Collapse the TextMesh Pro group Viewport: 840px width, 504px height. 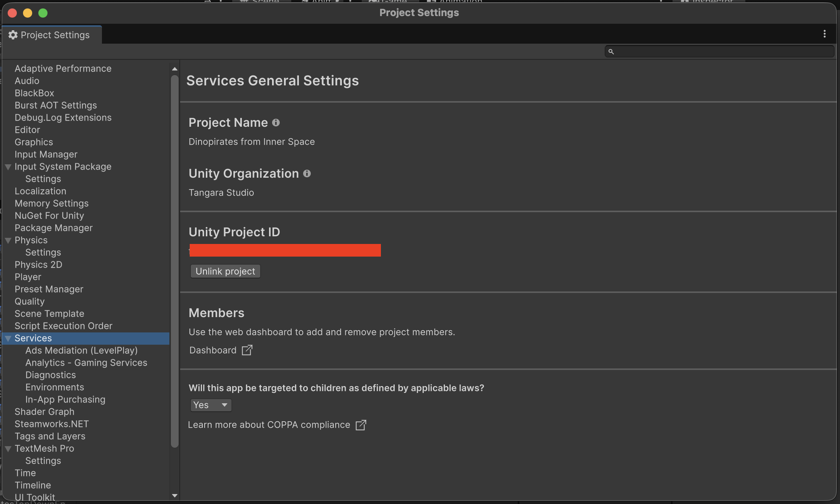(8, 449)
